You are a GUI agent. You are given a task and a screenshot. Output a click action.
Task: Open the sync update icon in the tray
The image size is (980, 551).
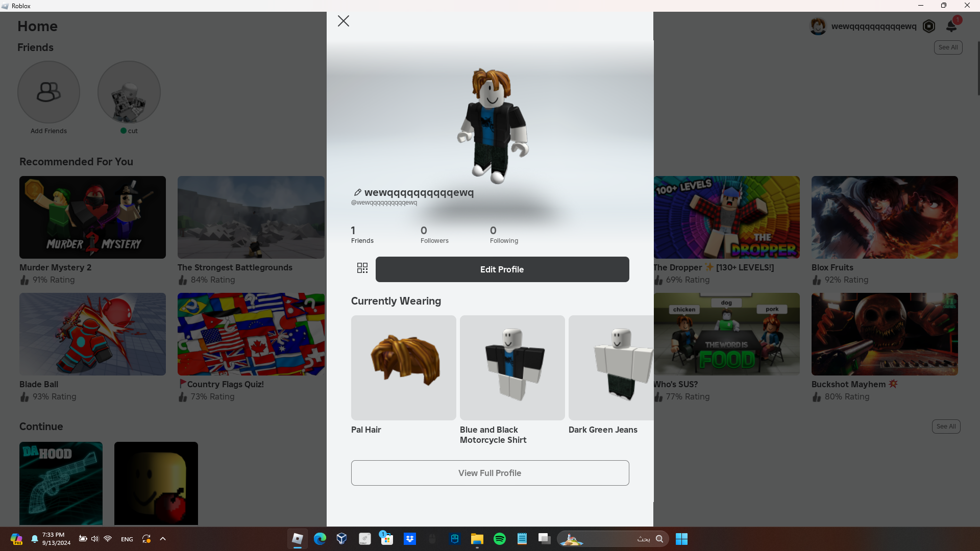(146, 539)
